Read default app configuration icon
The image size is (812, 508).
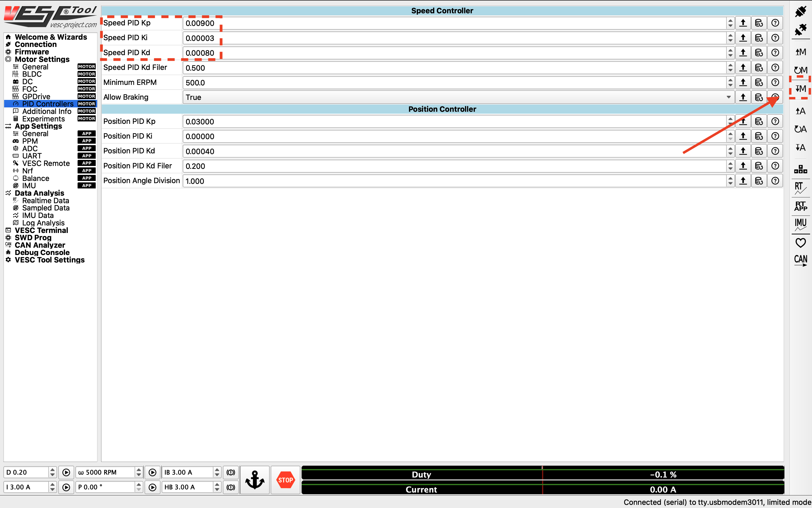pos(801,129)
